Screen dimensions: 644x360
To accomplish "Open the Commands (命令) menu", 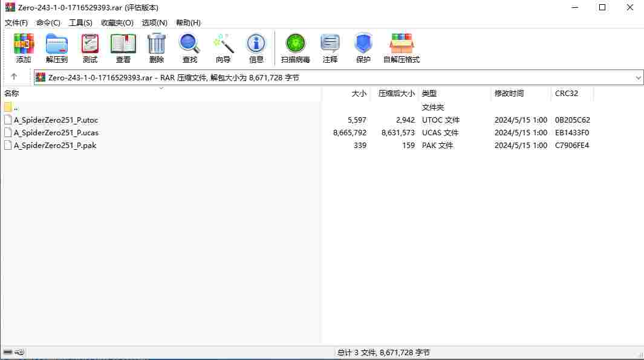I will click(48, 22).
